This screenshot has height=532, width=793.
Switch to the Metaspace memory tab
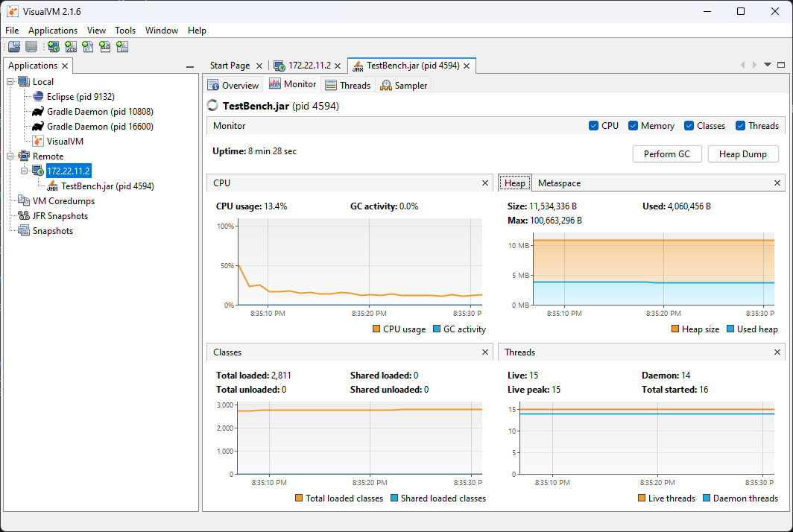tap(559, 183)
